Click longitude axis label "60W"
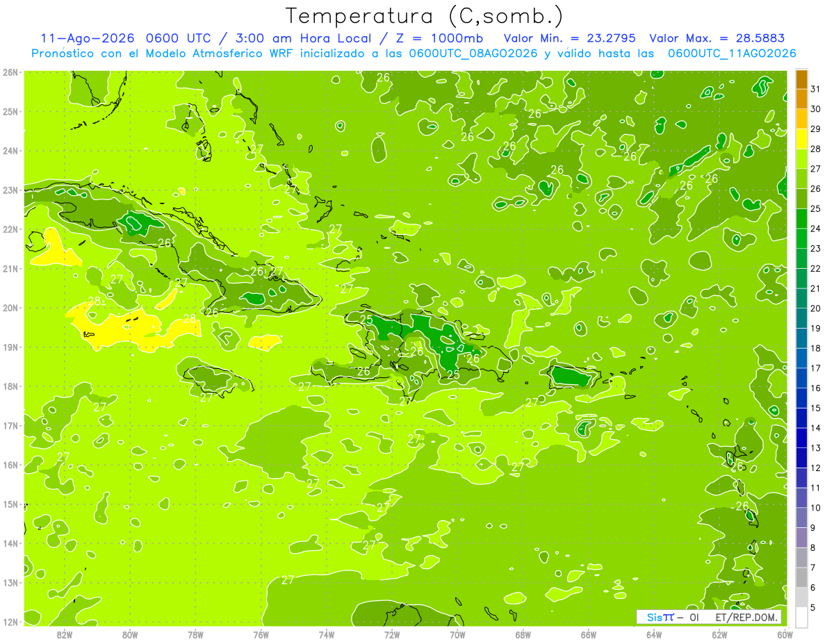834x644 pixels. pos(785,634)
